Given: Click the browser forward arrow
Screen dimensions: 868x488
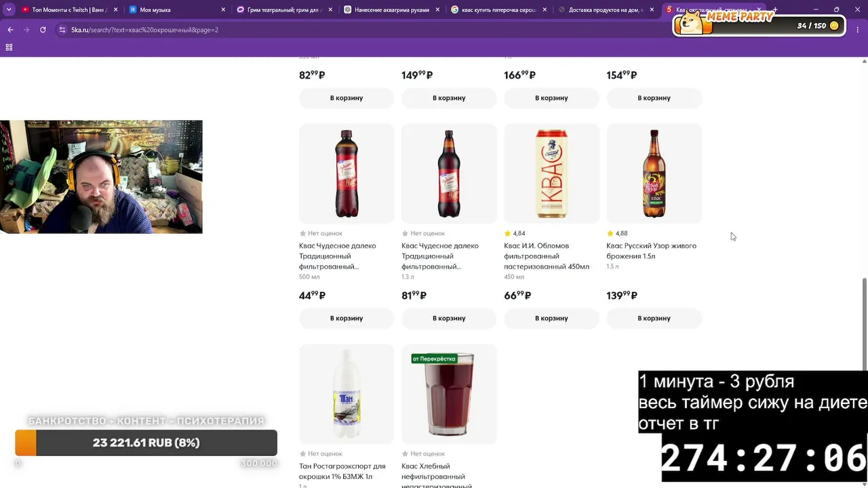Looking at the screenshot, I should 26,30.
